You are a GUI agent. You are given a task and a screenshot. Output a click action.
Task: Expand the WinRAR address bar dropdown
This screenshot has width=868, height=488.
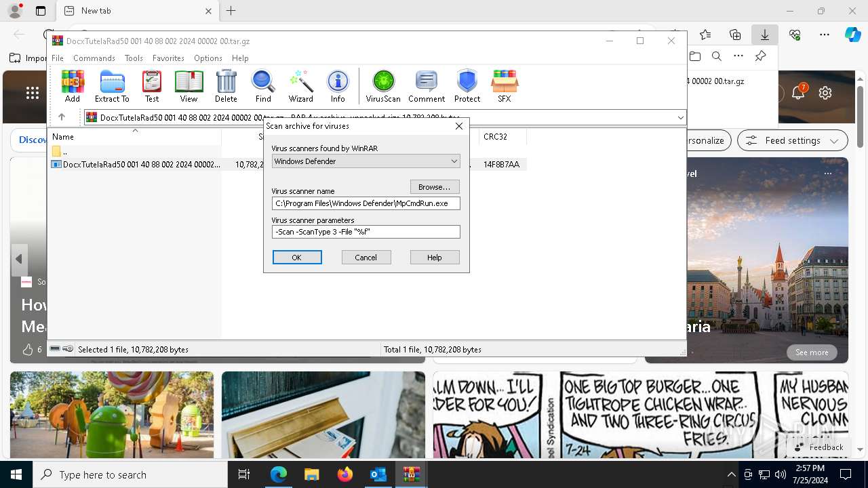coord(681,118)
